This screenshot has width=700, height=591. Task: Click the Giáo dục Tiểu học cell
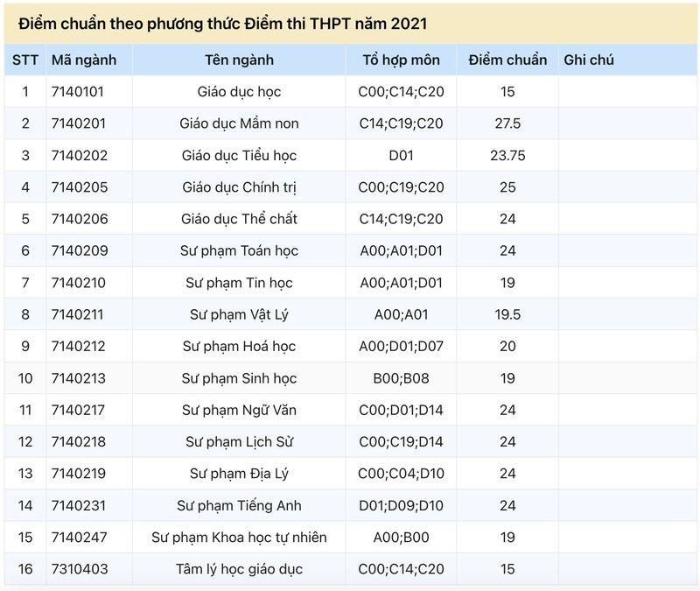point(239,156)
